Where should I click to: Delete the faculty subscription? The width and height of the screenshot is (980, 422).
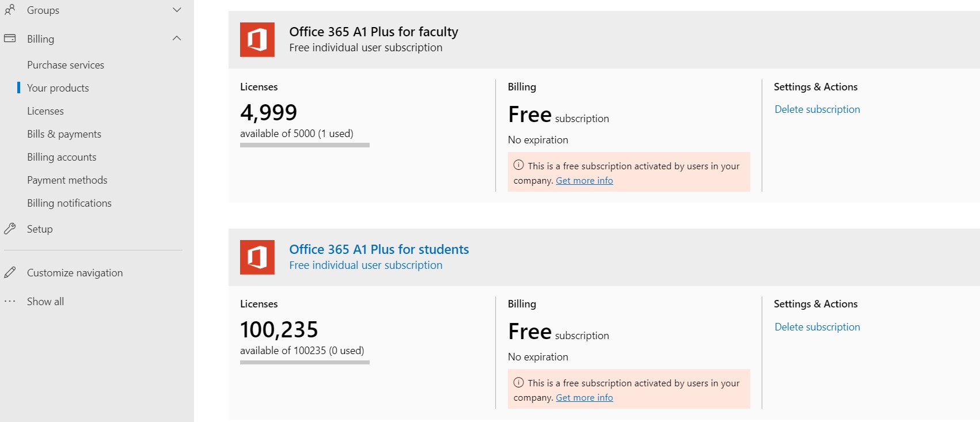[x=817, y=109]
